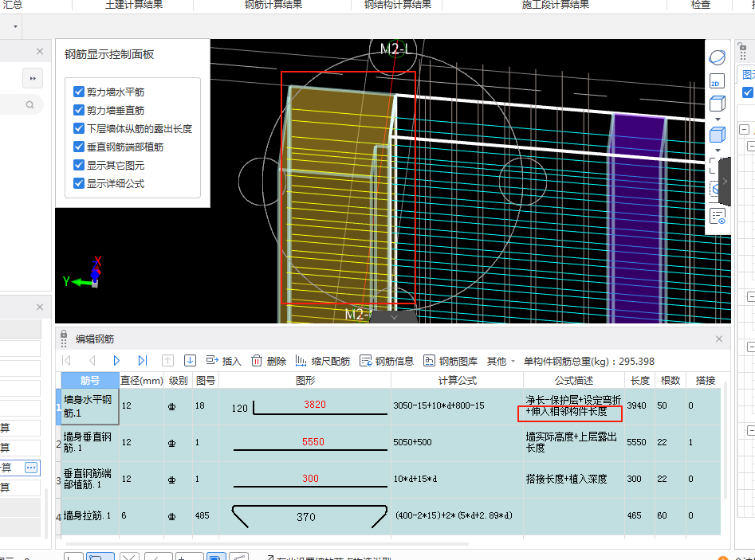Click 插入 insert row button
This screenshot has height=560, width=755.
[224, 361]
